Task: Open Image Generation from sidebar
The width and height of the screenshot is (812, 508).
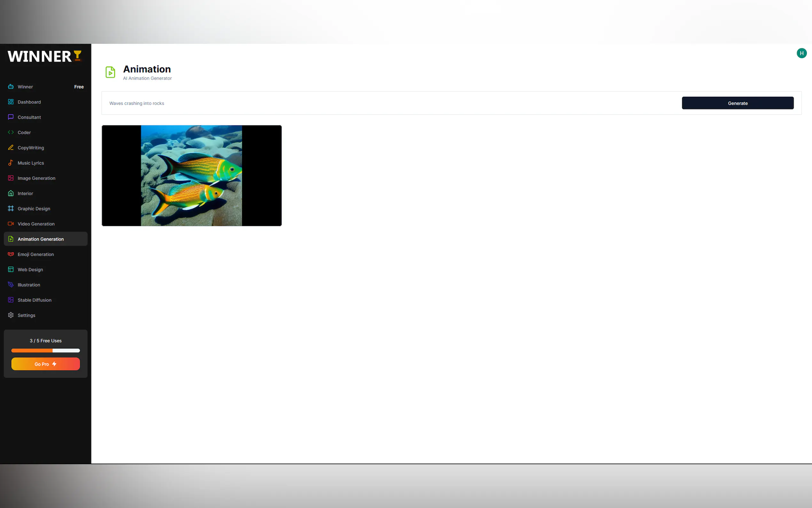Action: pos(36,178)
